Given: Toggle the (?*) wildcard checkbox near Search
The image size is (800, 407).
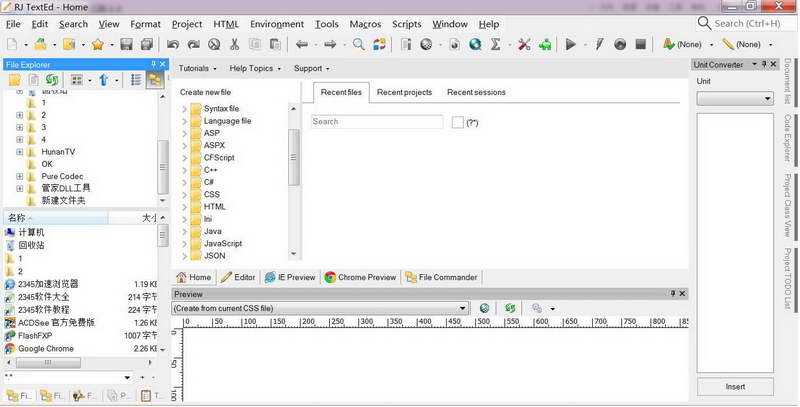Looking at the screenshot, I should click(x=458, y=122).
